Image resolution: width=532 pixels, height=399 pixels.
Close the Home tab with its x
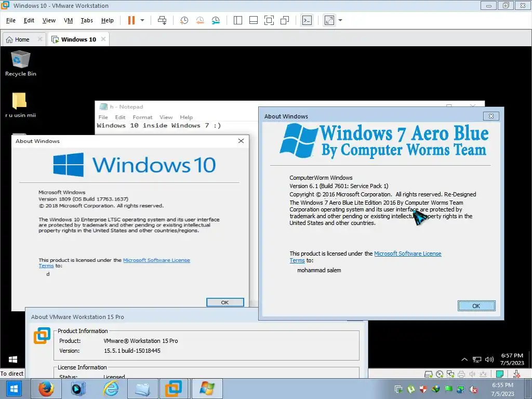coord(39,39)
